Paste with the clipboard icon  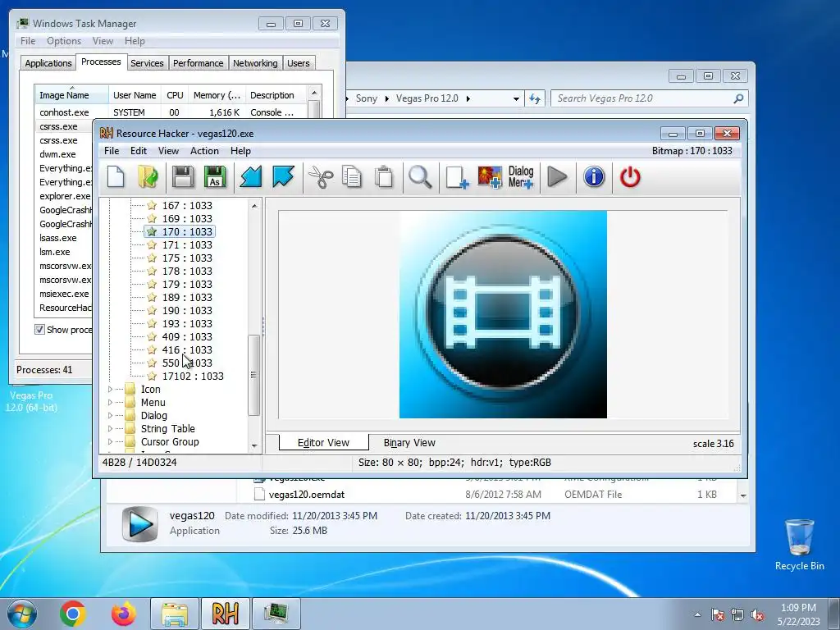point(384,177)
